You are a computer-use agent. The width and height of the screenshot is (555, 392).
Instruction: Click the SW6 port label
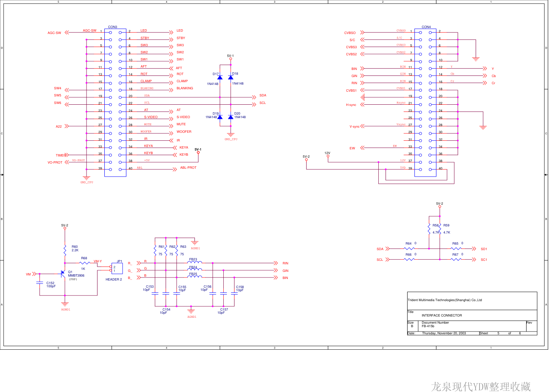[58, 103]
